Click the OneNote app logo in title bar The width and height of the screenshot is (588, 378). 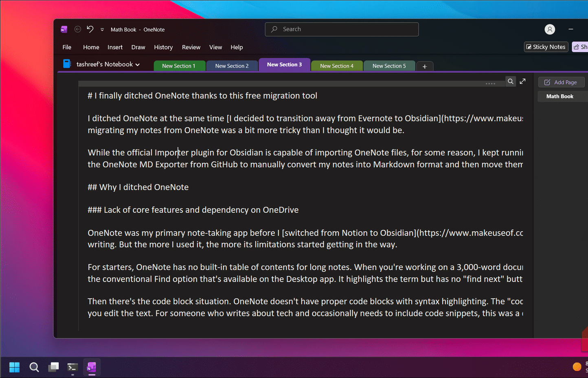point(64,29)
